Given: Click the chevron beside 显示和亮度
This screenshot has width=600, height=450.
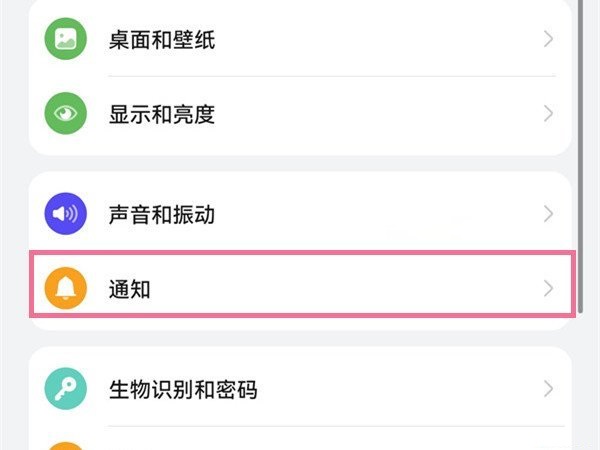Looking at the screenshot, I should pyautogui.click(x=548, y=114).
